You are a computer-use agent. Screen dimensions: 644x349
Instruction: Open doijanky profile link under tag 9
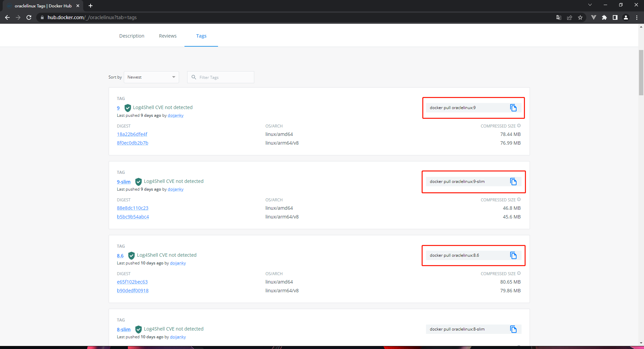(x=175, y=115)
